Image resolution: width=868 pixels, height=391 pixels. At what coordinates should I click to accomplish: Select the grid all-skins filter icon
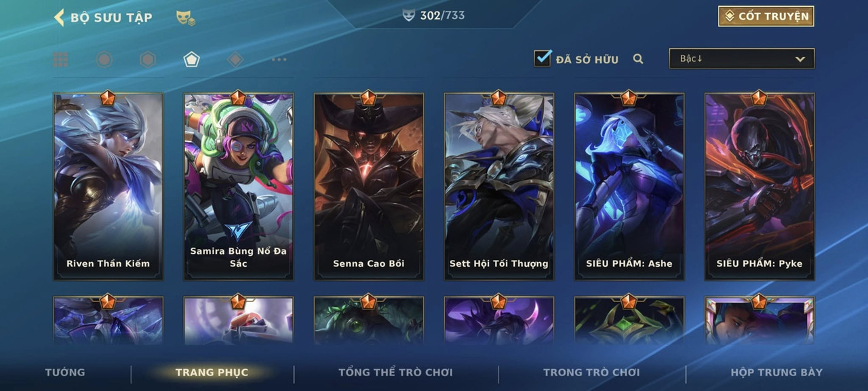pyautogui.click(x=61, y=60)
